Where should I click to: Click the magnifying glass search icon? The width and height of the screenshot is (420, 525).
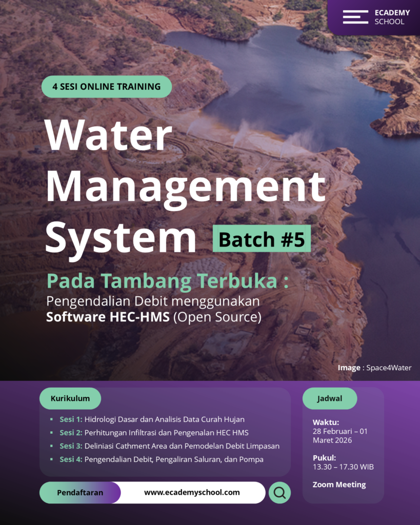[279, 493]
